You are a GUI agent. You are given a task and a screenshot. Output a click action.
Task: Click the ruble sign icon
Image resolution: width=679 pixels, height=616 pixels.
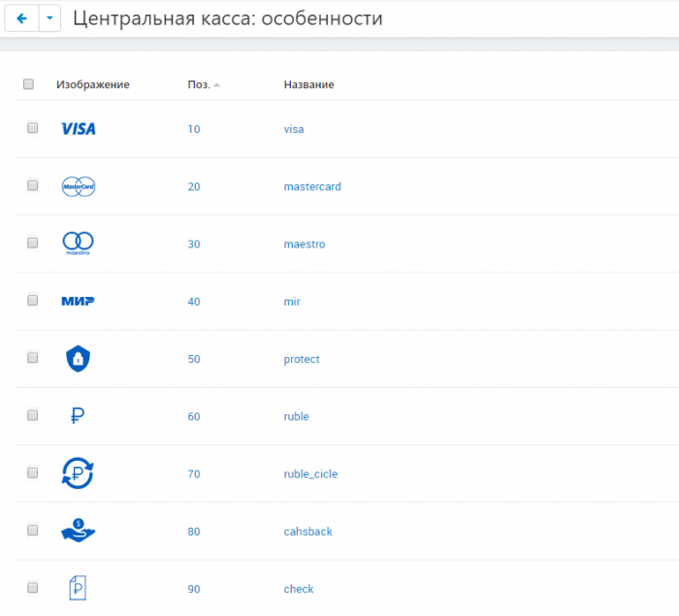pos(78,416)
